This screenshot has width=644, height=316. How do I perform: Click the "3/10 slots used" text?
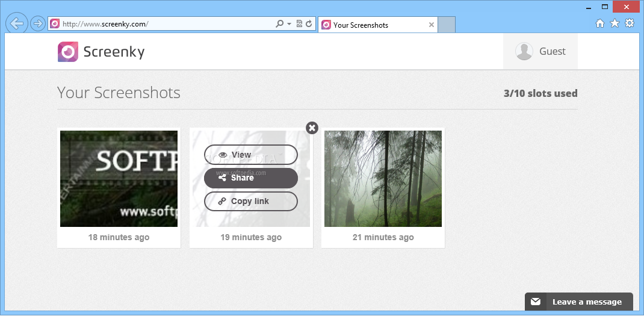pos(540,93)
